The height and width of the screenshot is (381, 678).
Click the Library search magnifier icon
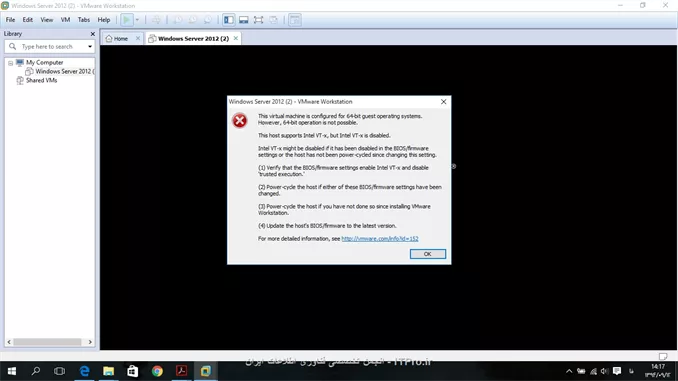13,46
